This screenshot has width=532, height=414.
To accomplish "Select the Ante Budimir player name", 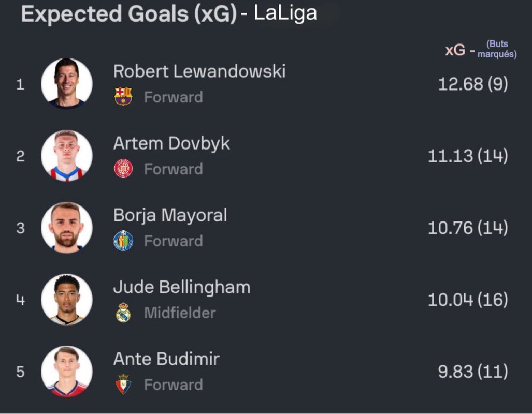I will (x=167, y=359).
